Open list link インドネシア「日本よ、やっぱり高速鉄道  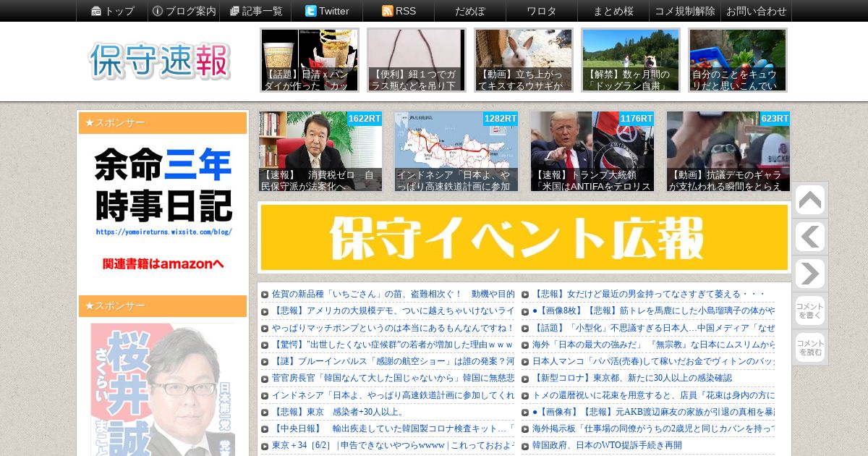point(393,395)
